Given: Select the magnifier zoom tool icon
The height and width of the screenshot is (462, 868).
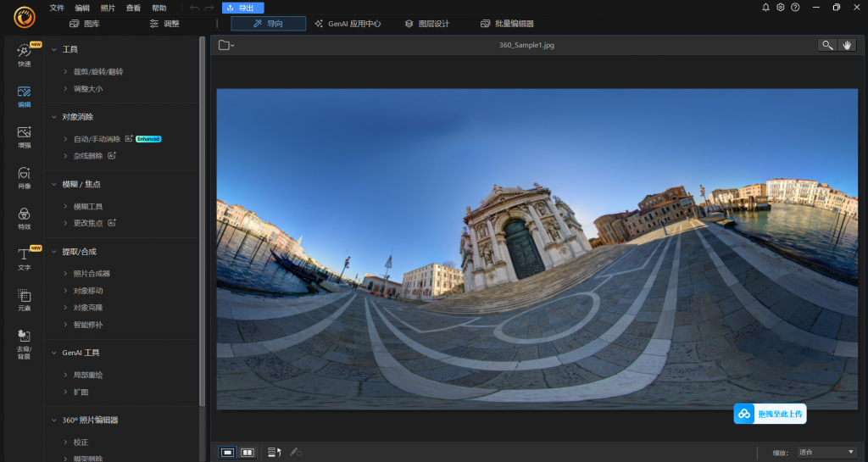Looking at the screenshot, I should [827, 45].
